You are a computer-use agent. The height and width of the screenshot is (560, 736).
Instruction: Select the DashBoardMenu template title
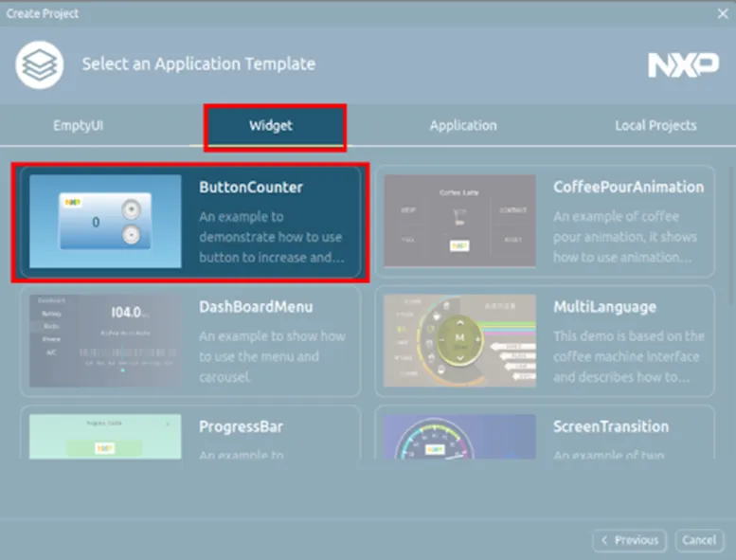[x=256, y=307]
